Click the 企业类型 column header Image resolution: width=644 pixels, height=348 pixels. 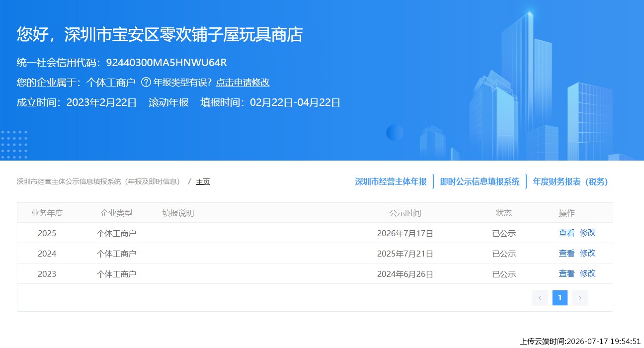click(117, 213)
